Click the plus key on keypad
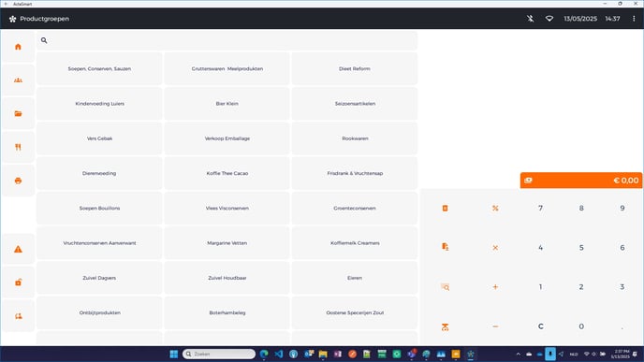The width and height of the screenshot is (644, 362). [x=495, y=287]
